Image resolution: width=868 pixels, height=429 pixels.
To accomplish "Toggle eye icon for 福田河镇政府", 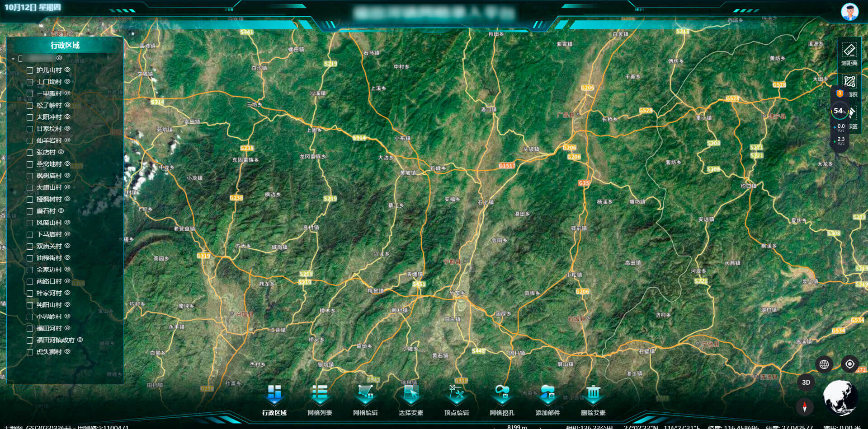I will 80,340.
